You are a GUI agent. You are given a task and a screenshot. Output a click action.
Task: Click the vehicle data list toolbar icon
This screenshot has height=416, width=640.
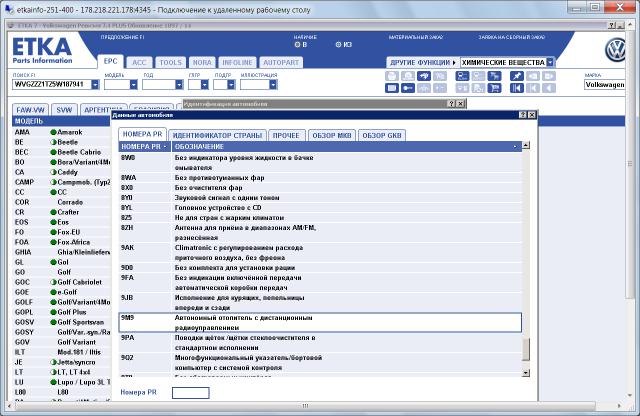[462, 76]
